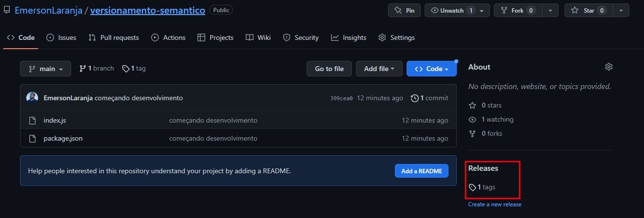Viewport: 644px width, 218px height.
Task: Open the Pull requests tab
Action: [x=114, y=37]
